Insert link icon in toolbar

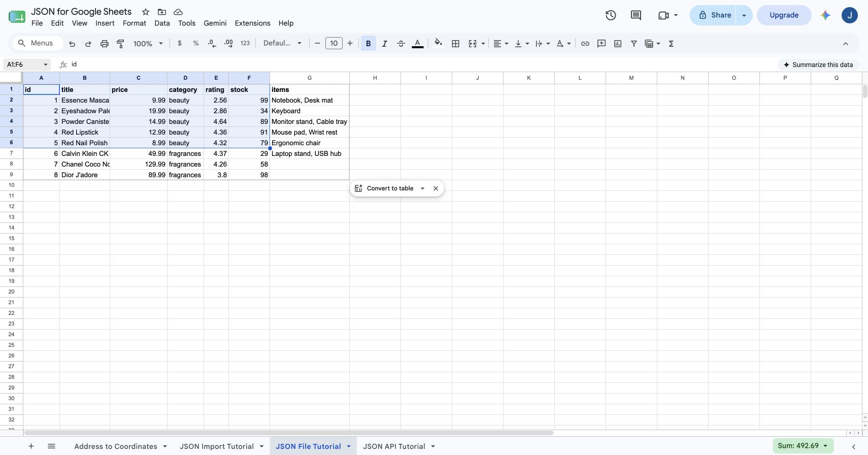pyautogui.click(x=585, y=44)
